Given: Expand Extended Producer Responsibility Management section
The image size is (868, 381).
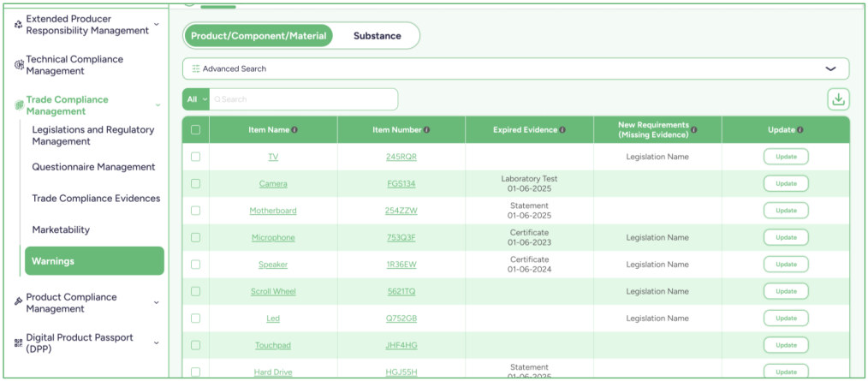Looking at the screenshot, I should coord(156,24).
